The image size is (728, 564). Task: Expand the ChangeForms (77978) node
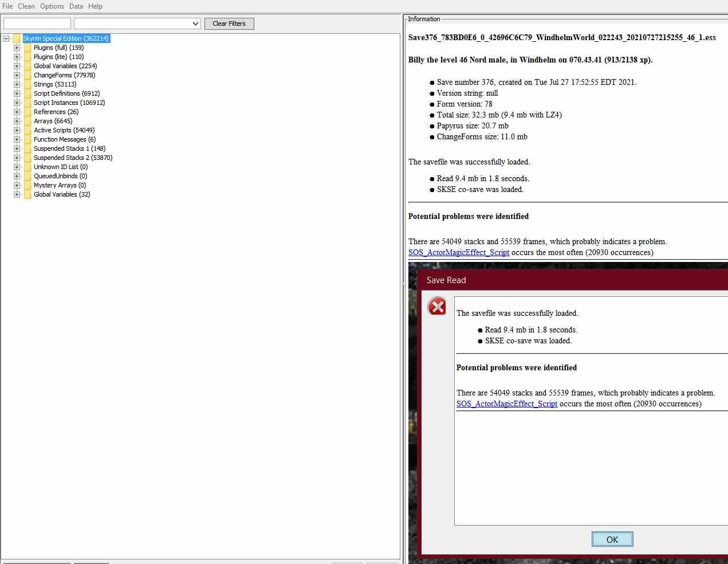17,75
